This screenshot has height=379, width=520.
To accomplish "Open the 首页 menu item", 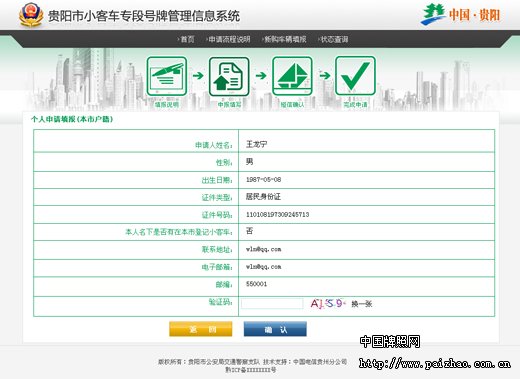I will pos(186,39).
